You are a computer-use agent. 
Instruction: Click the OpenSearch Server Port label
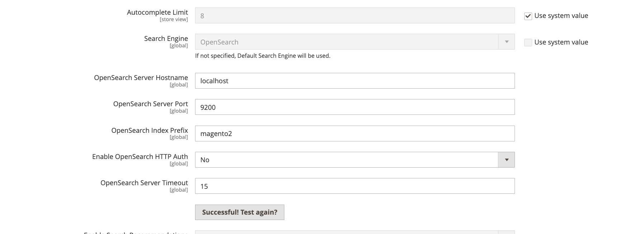[x=150, y=104]
